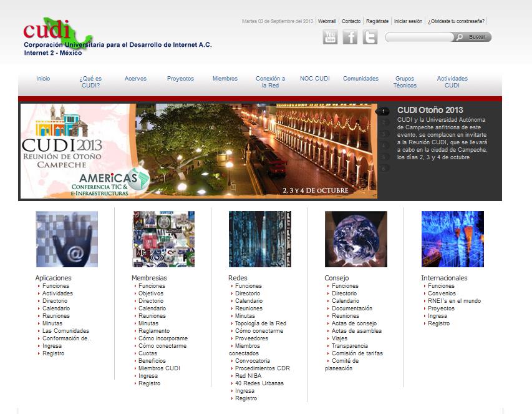This screenshot has height=414, width=532.
Task: Open the Consejo globe image thumbnail
Action: click(x=356, y=239)
